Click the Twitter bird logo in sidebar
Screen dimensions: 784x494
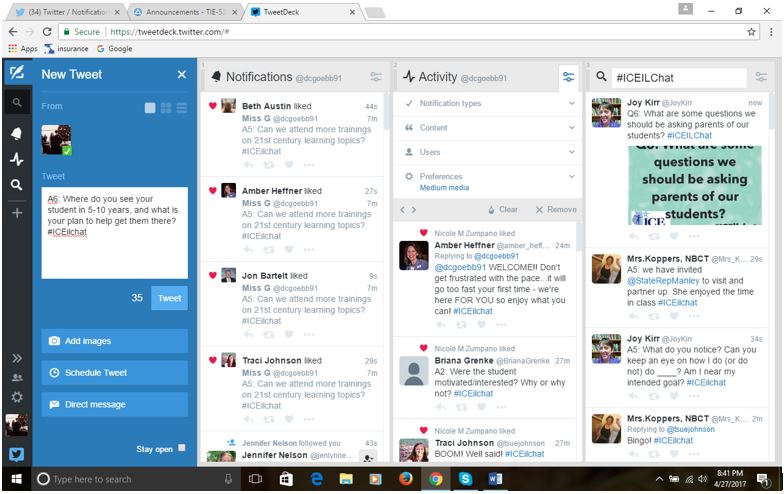17,454
